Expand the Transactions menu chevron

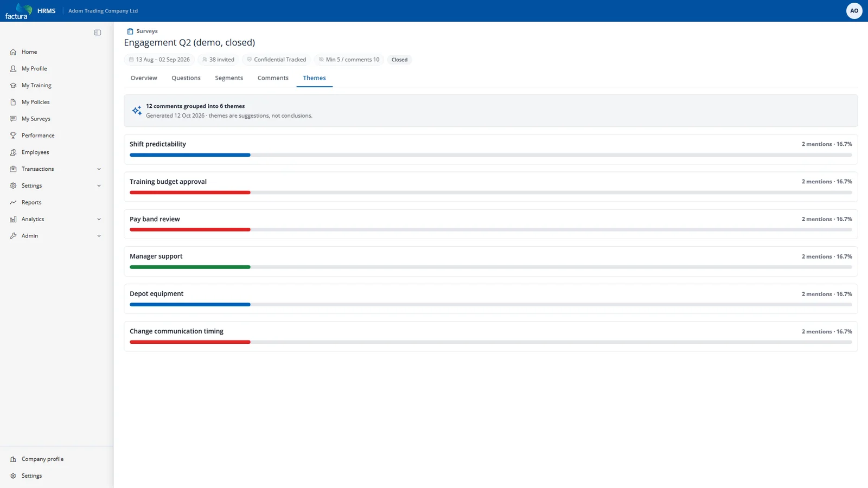[x=99, y=169]
